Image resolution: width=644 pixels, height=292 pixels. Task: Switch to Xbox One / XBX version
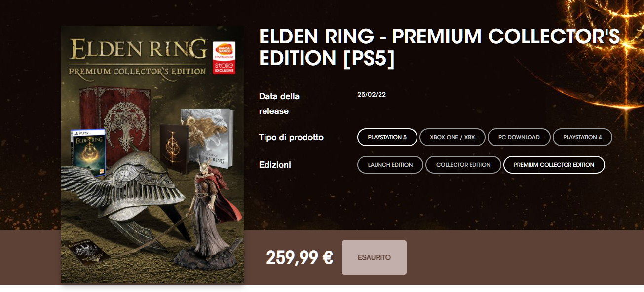coord(453,137)
